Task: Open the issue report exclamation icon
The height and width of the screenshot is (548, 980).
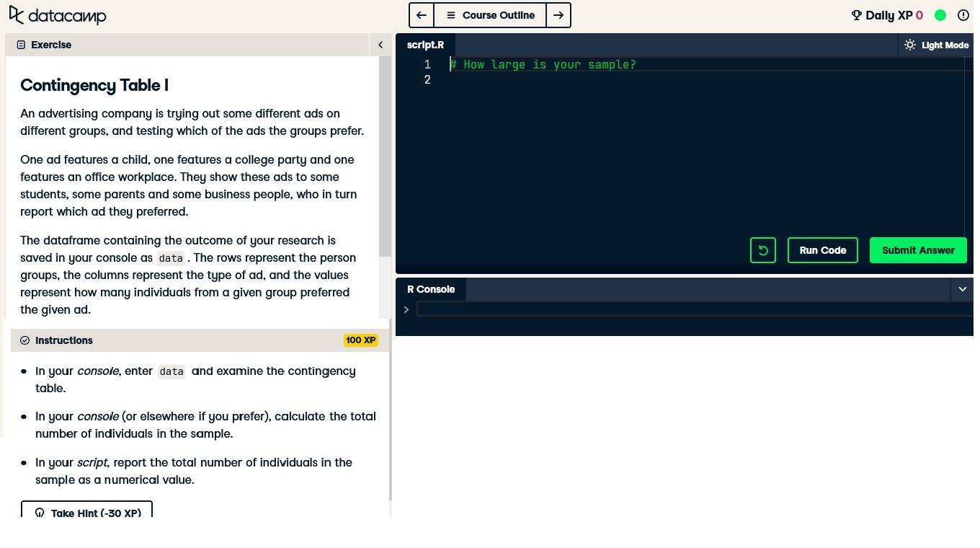Action: [x=963, y=15]
